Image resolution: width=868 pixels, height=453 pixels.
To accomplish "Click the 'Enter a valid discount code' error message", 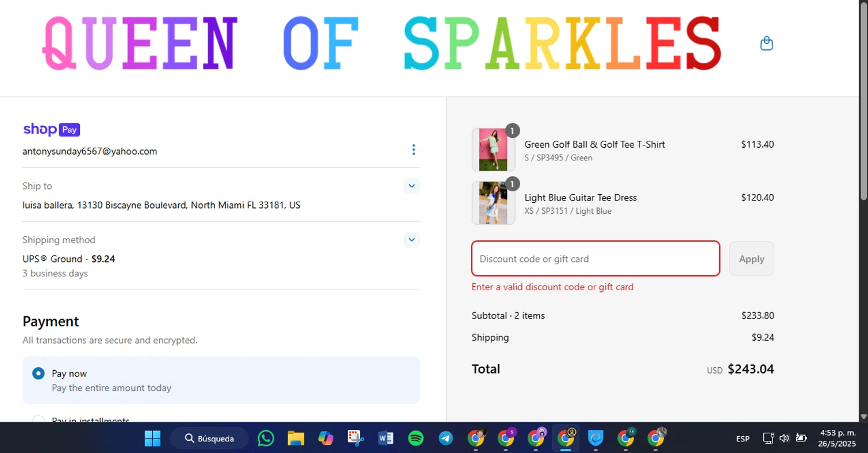I will tap(553, 287).
